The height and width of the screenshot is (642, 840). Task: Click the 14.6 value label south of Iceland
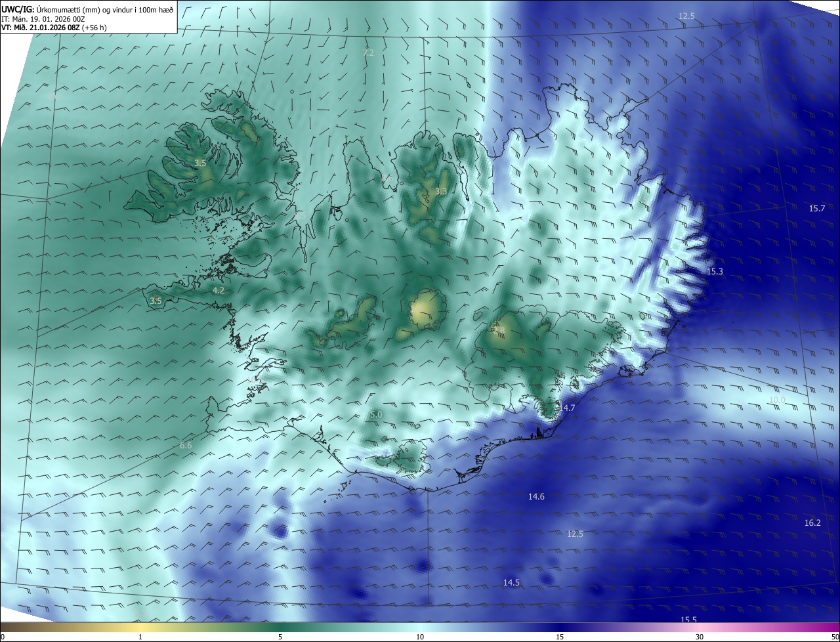click(x=536, y=497)
